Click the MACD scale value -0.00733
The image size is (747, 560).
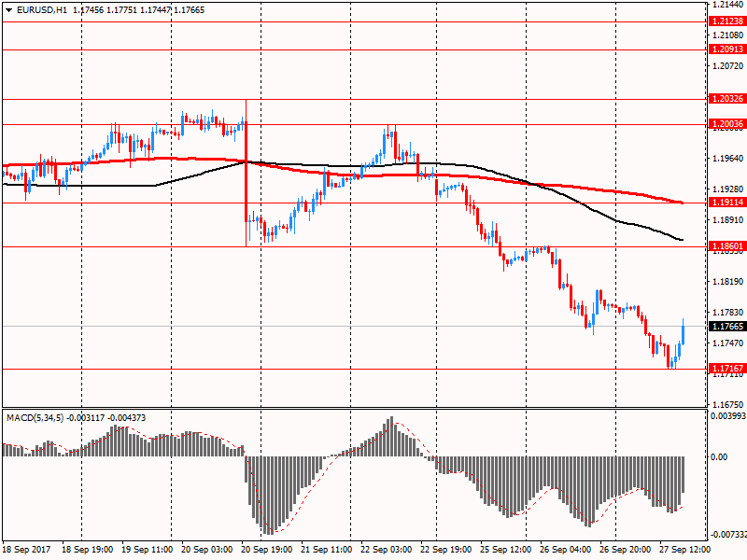728,535
